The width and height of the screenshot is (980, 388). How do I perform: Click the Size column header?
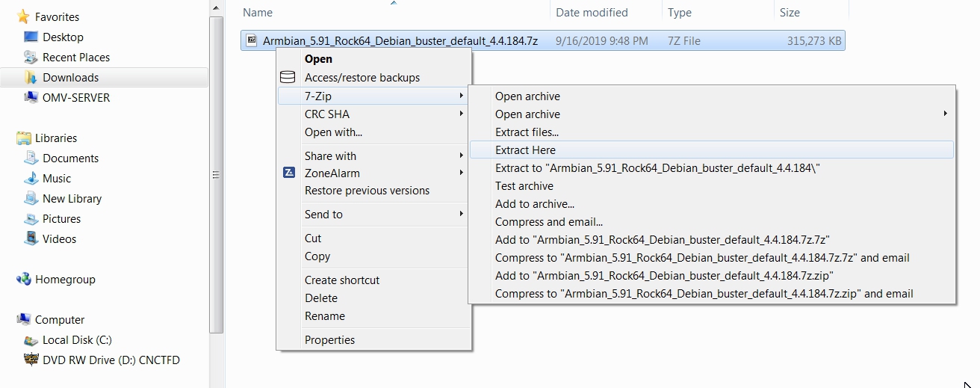790,13
